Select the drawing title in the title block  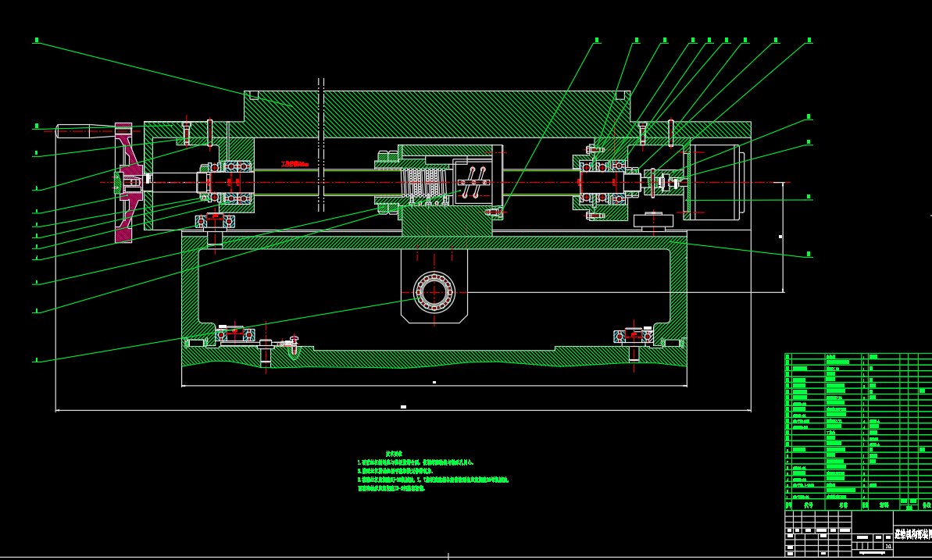pos(912,535)
